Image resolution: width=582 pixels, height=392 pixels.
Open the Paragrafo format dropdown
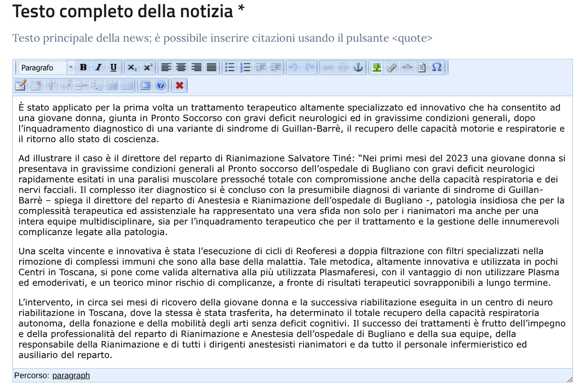click(43, 67)
